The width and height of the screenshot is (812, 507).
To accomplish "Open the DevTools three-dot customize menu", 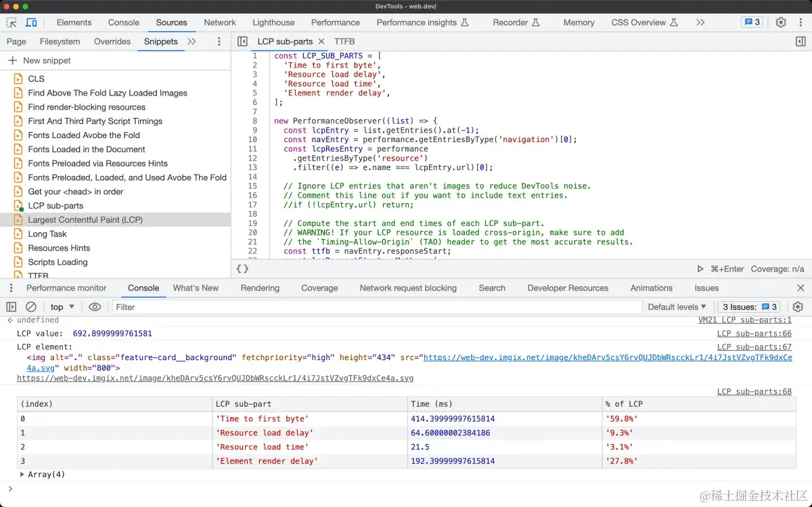I will tap(800, 22).
